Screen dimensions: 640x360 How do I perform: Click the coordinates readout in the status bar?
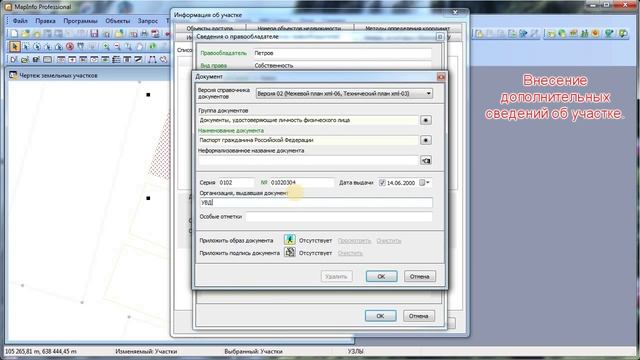click(x=41, y=351)
